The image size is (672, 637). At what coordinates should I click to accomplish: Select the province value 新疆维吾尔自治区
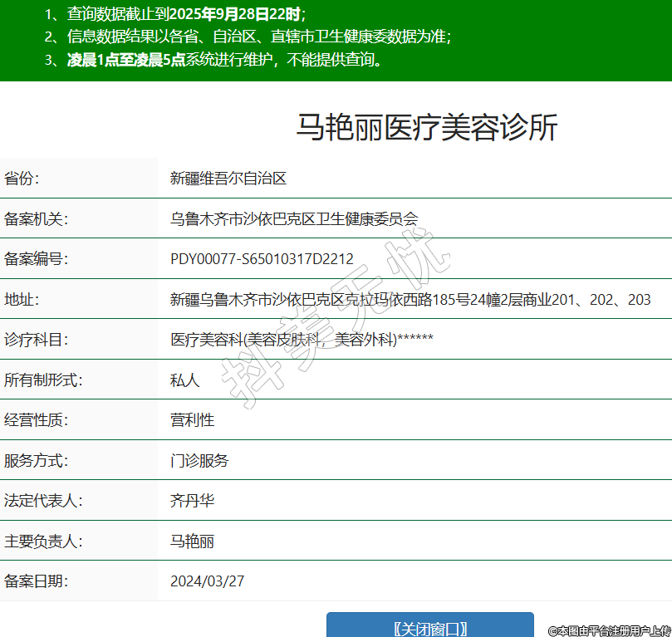pos(228,178)
